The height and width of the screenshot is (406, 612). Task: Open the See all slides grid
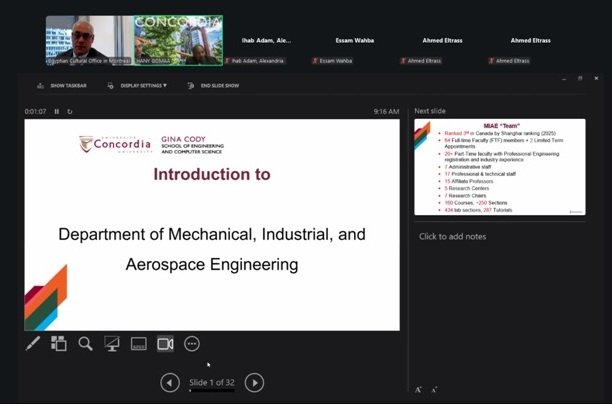[x=59, y=344]
